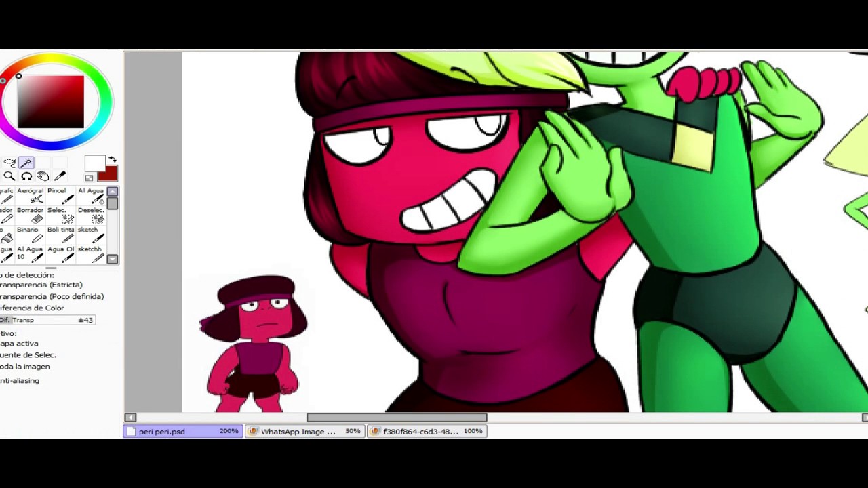Select Diferencia de Color detection mode
The width and height of the screenshot is (868, 488).
[x=32, y=308]
